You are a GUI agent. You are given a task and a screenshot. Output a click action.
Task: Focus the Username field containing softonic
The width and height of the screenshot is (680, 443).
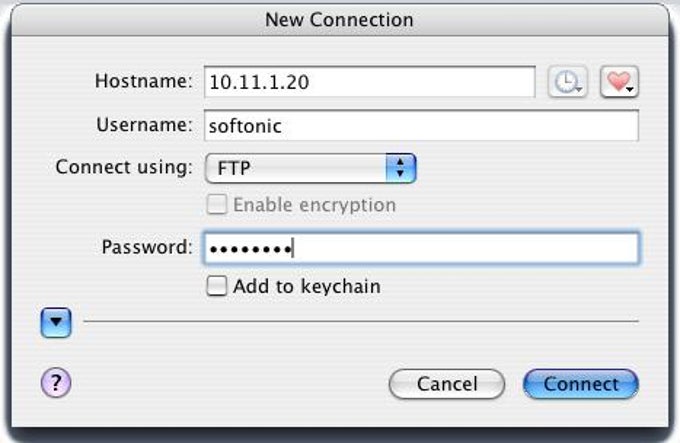[421, 126]
